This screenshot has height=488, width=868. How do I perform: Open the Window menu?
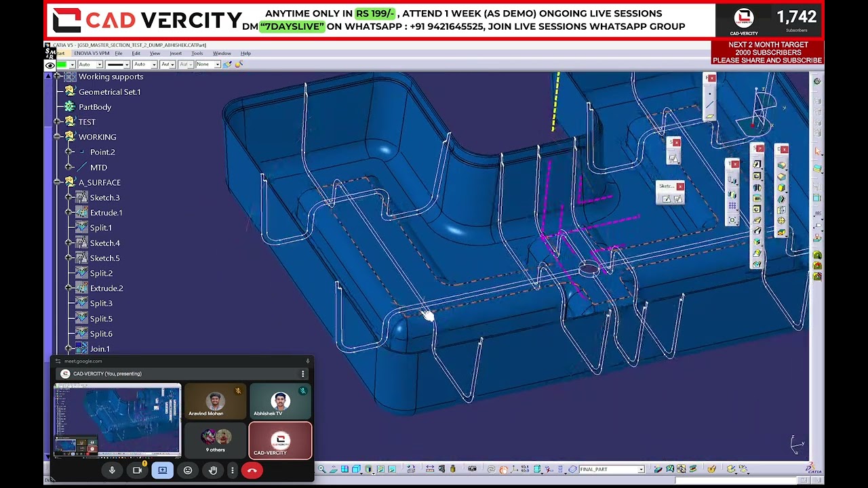pyautogui.click(x=222, y=54)
